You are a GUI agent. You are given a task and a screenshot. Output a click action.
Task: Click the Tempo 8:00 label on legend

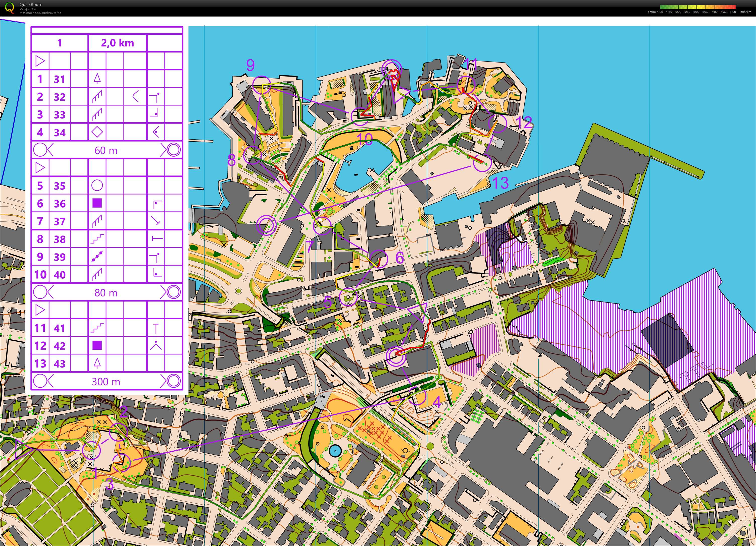tap(732, 12)
